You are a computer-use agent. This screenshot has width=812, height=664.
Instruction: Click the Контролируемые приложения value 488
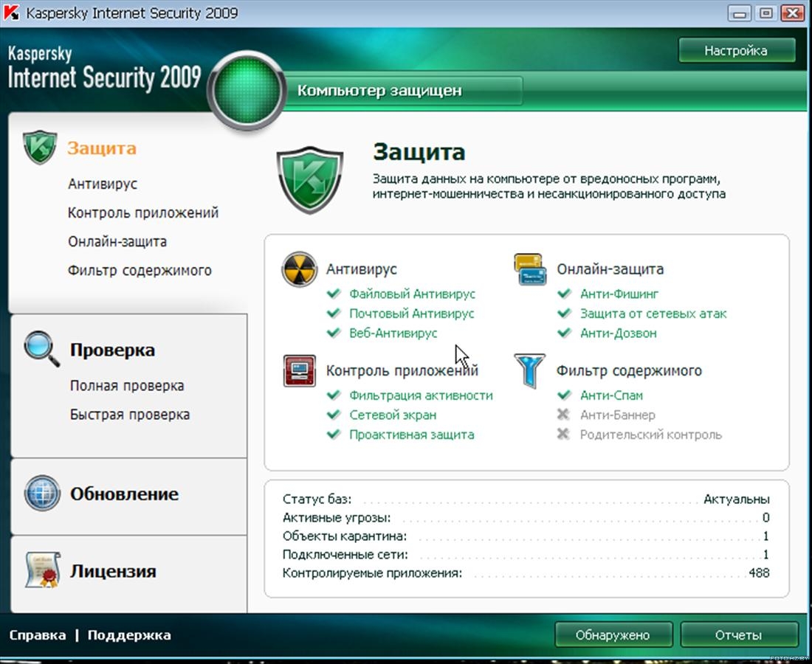point(759,573)
